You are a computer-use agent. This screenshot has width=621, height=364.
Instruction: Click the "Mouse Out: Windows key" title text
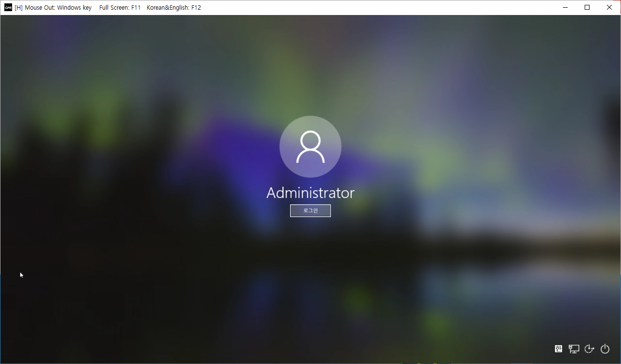[x=58, y=8]
